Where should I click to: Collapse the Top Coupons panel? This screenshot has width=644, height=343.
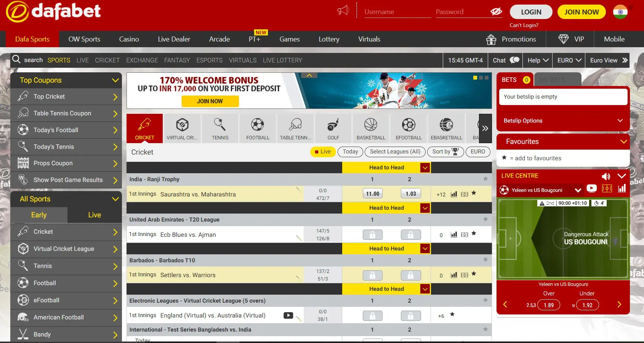tap(115, 80)
